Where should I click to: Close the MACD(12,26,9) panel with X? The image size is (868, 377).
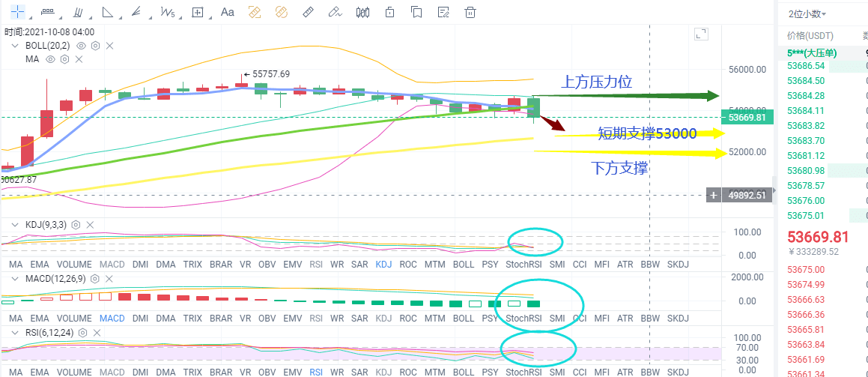click(109, 279)
